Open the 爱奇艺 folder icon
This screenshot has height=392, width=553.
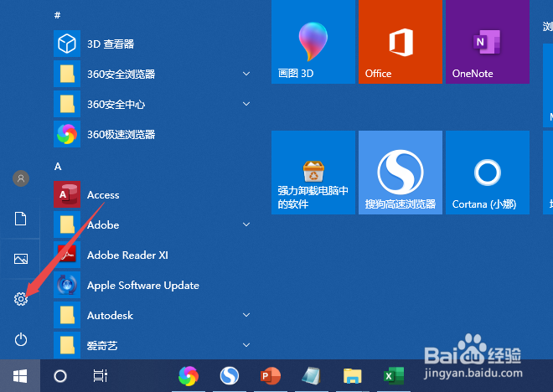pos(67,345)
